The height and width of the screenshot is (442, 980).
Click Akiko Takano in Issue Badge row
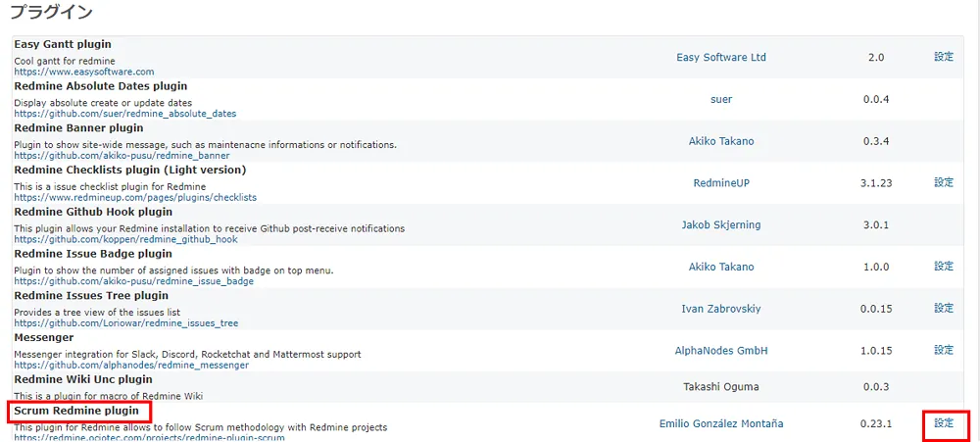[x=721, y=267]
